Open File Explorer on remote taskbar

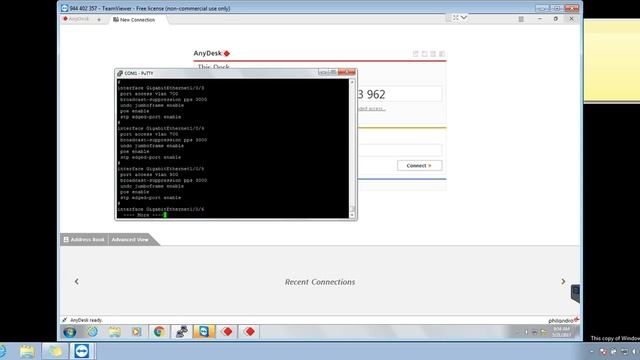(114, 332)
